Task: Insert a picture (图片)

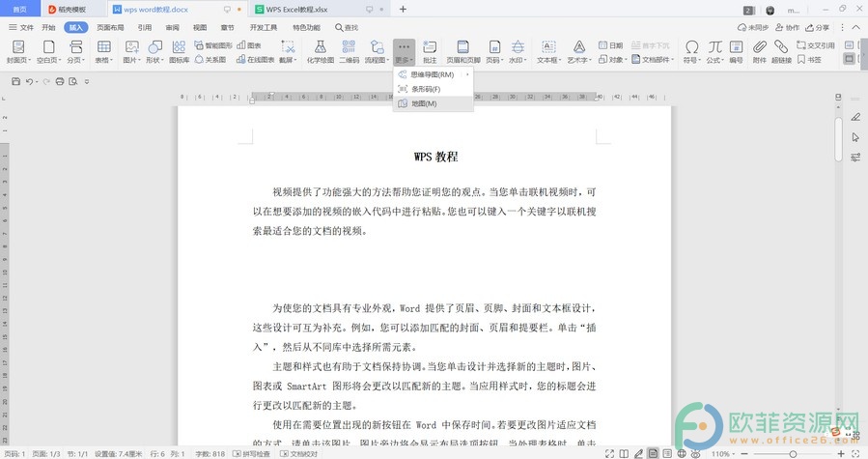Action: (131, 51)
